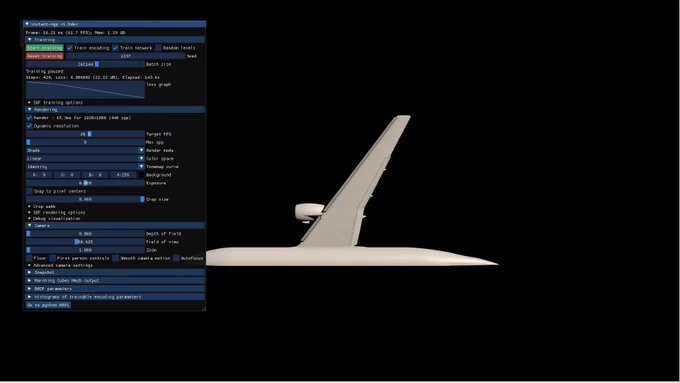
Task: Collapse the Training section header
Action: [x=115, y=39]
